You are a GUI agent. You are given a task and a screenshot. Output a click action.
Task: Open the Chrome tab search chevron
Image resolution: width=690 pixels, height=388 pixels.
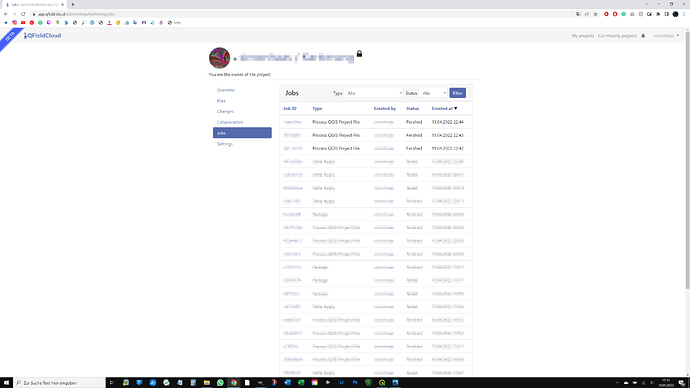(646, 4)
